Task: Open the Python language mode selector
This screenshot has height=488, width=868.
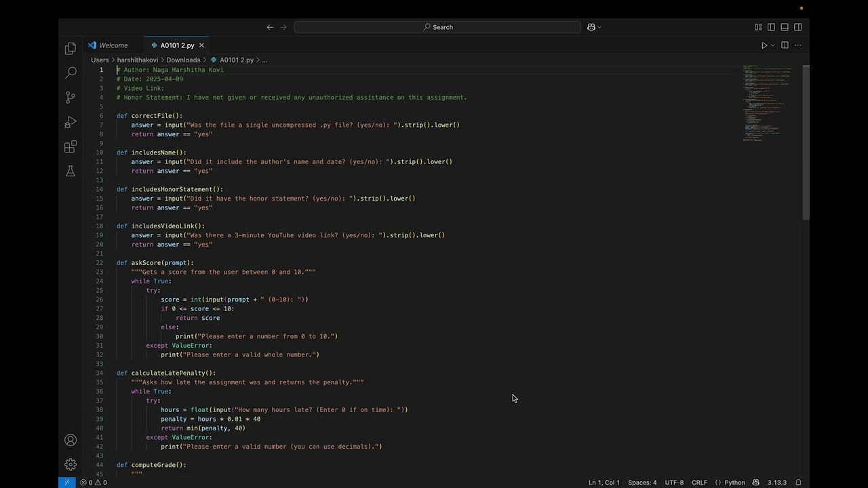Action: 734,483
